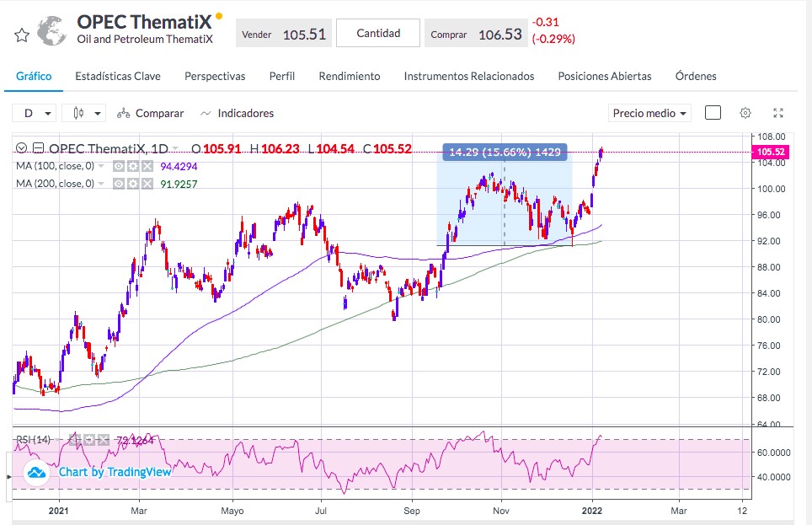Click the Oil and Petroleum ThematiX subtitle
The width and height of the screenshot is (812, 525).
pyautogui.click(x=145, y=40)
